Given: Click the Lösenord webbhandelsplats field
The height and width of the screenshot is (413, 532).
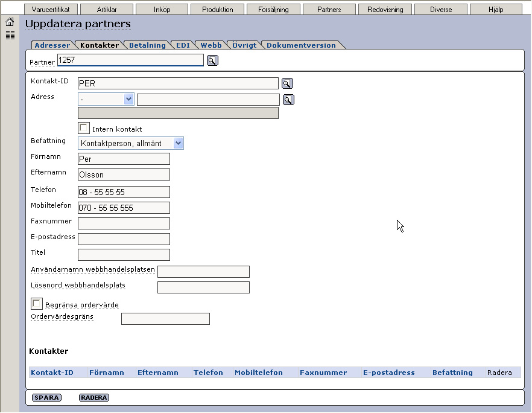Looking at the screenshot, I should tap(204, 287).
